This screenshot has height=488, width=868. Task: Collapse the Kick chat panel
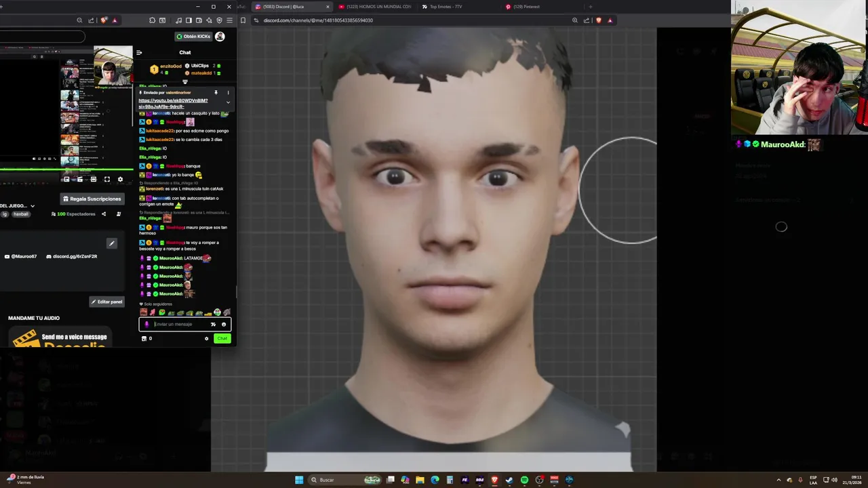pos(139,52)
